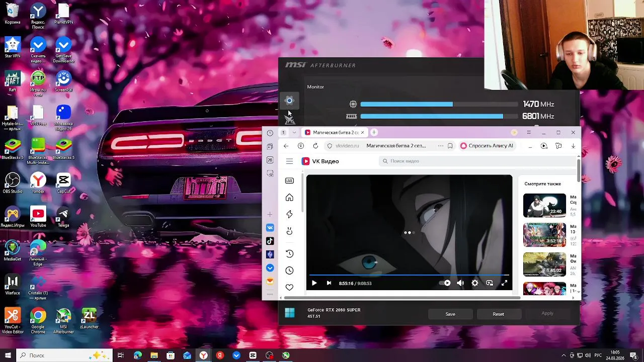Focus the Поиск видео search field
Screen dimensions: 644x362
coord(478,161)
